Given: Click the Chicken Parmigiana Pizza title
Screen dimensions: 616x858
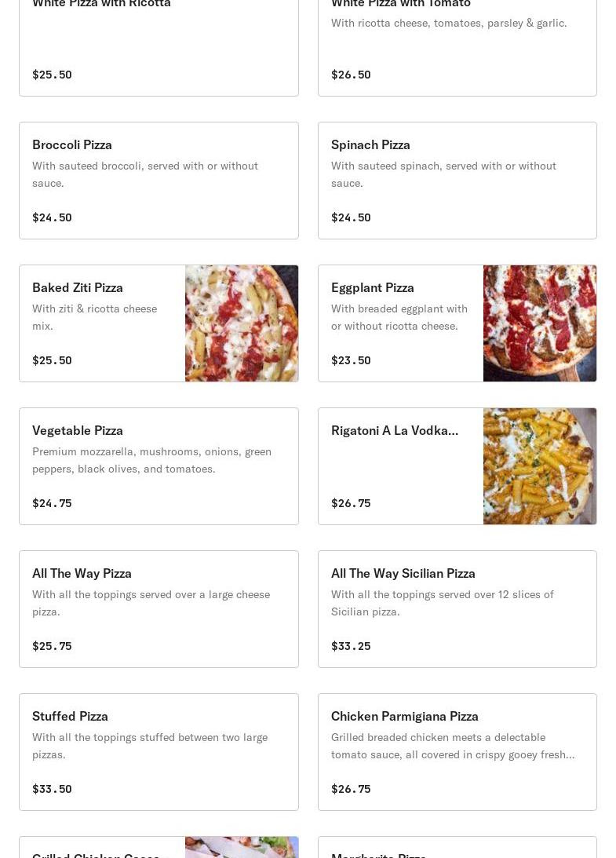Looking at the screenshot, I should coord(405,716).
